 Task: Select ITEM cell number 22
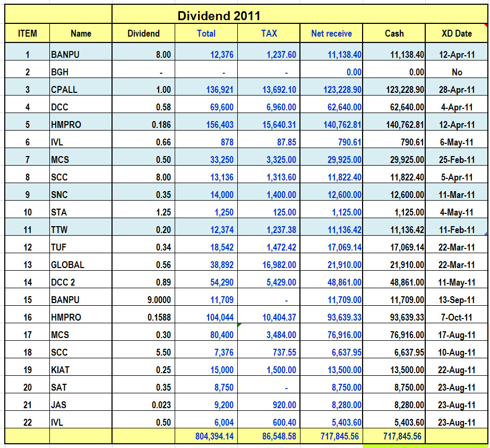(x=27, y=419)
